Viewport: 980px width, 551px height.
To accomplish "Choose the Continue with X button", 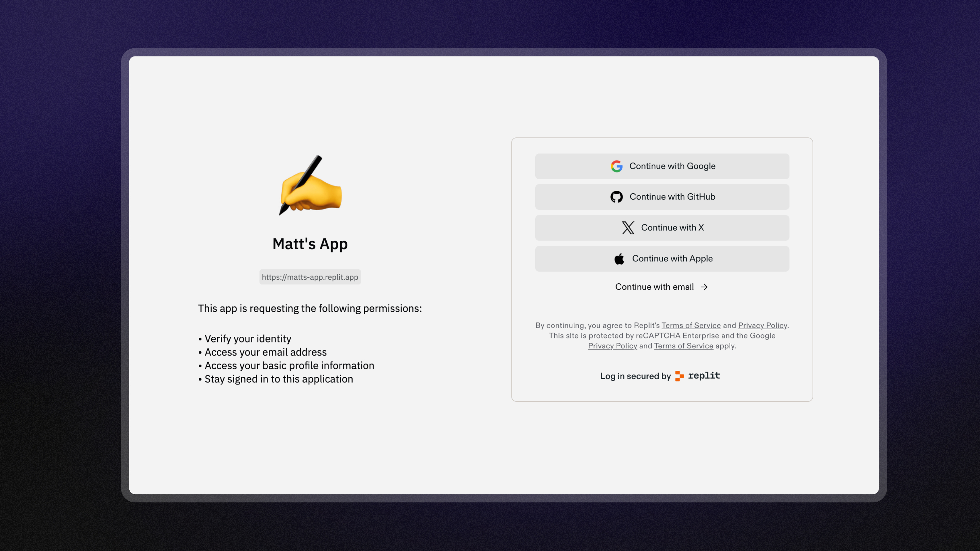I will click(x=661, y=228).
